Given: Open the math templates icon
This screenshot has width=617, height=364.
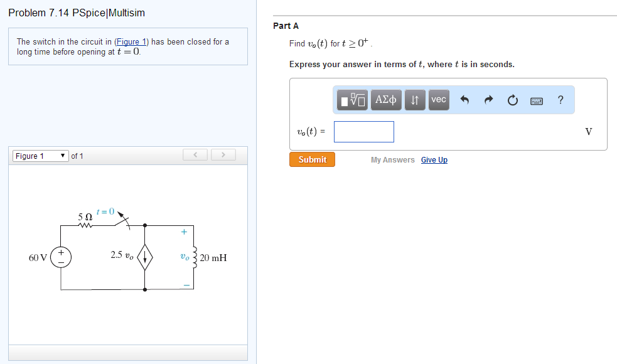Looking at the screenshot, I should [x=351, y=99].
